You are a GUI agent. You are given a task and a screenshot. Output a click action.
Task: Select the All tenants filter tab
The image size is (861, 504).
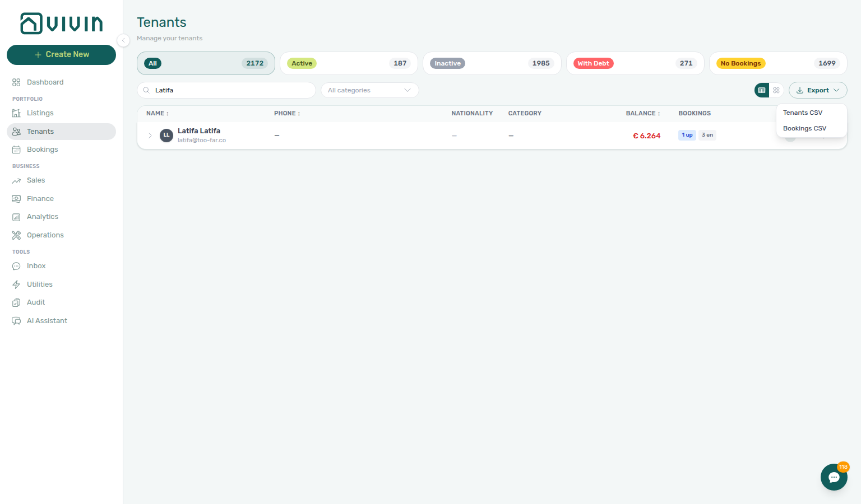(x=206, y=63)
